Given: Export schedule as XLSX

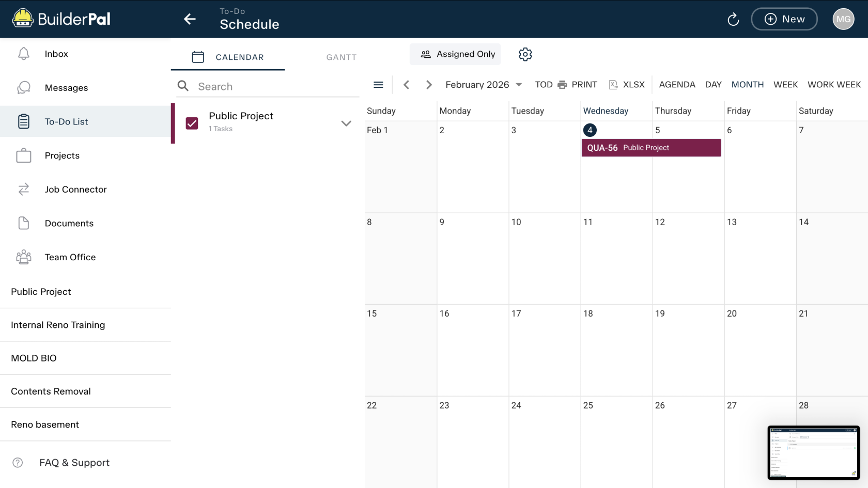Looking at the screenshot, I should pyautogui.click(x=627, y=85).
